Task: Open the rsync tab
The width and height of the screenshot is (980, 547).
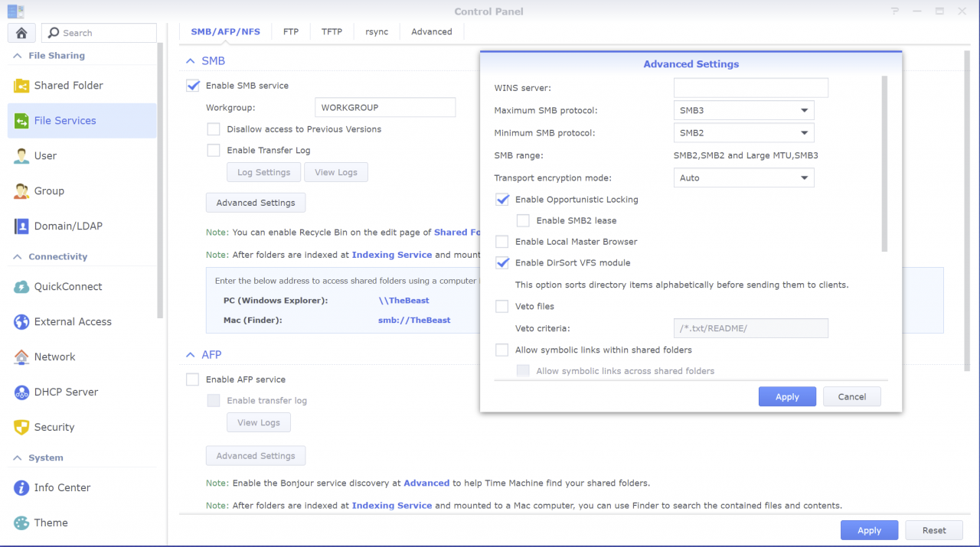Action: coord(377,31)
